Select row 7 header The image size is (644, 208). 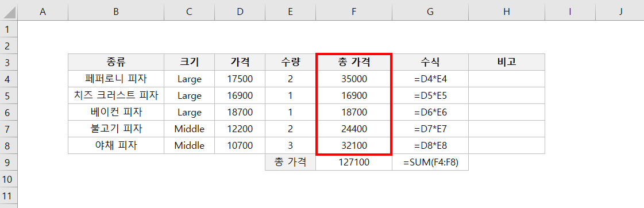pyautogui.click(x=9, y=129)
